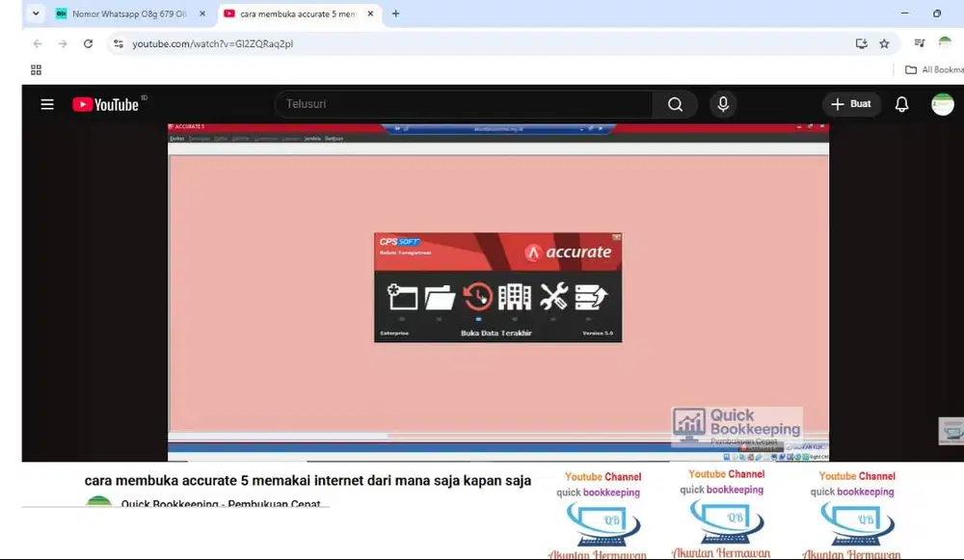This screenshot has width=964, height=560.
Task: Open the Quick Bookkeeping channel name link
Action: coord(221,504)
